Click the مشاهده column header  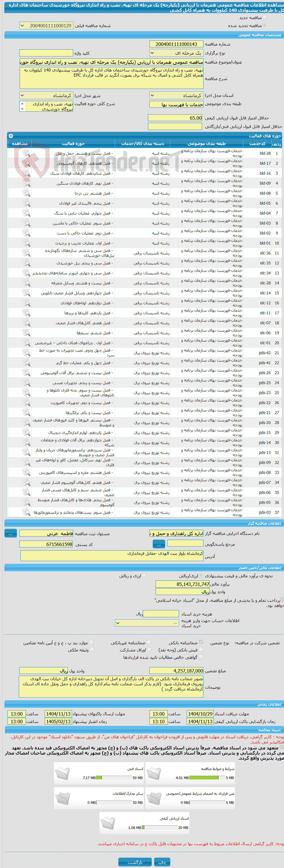pyautogui.click(x=20, y=144)
